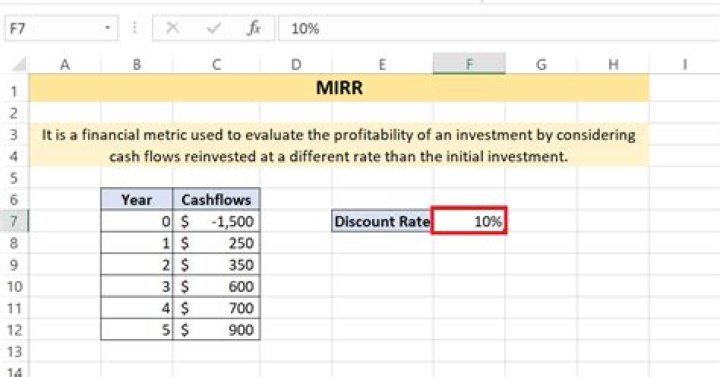Click the -1,500 cashflow cell
Image resolution: width=720 pixels, height=377 pixels.
click(216, 221)
